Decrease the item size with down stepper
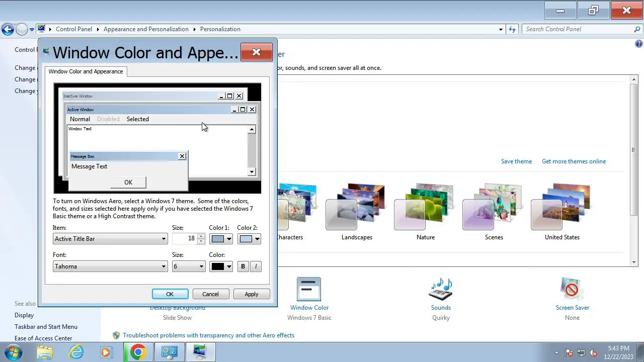Viewport: 644px width, 362px height. (x=201, y=241)
